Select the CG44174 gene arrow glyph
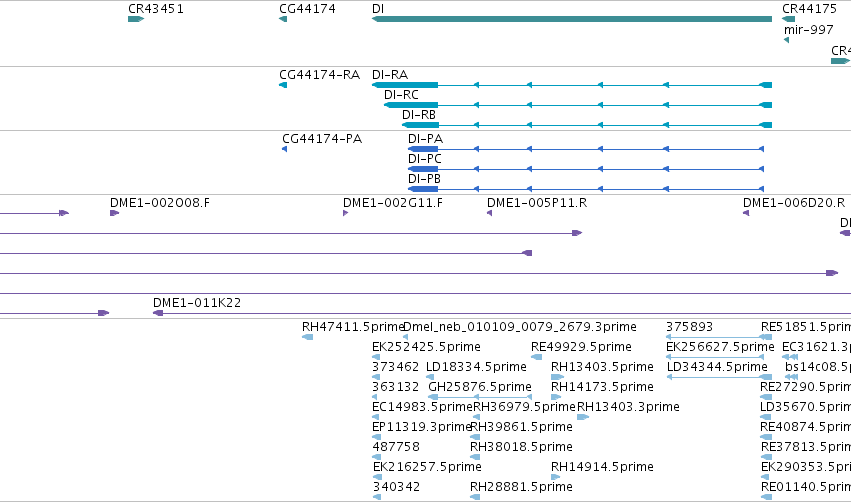This screenshot has width=851, height=502. point(283,19)
